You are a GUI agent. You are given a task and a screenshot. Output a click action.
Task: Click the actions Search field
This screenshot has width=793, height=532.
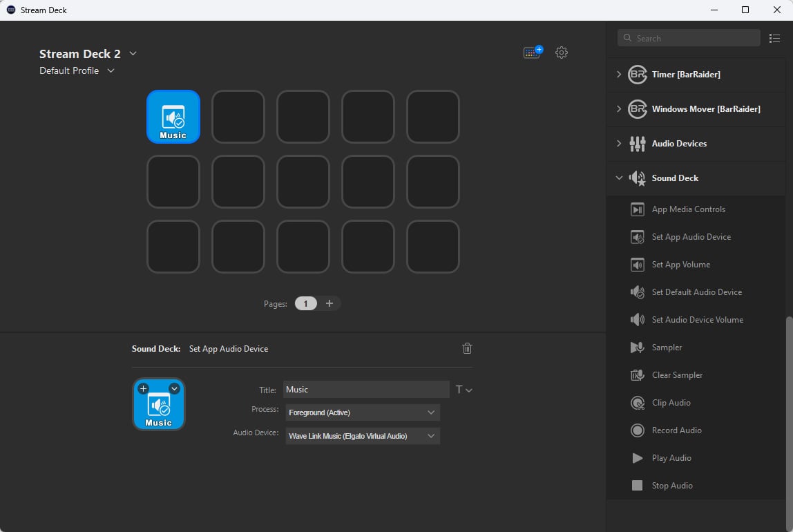click(689, 38)
